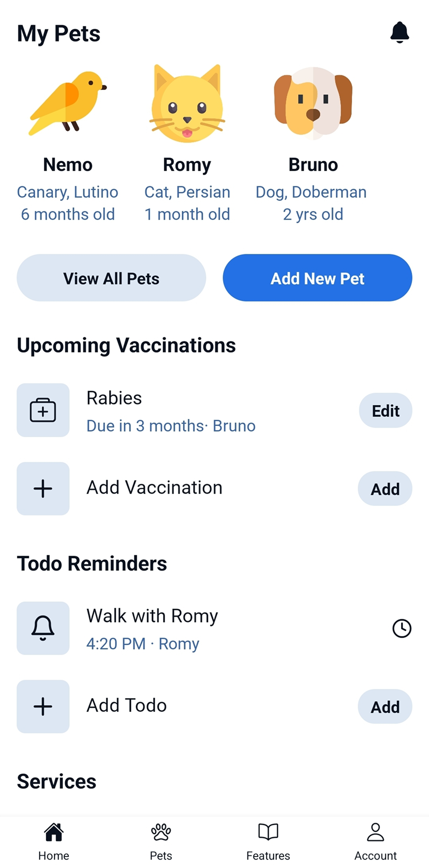Click the plus icon beside Add Vaccination
Viewport: 429px width, 868px height.
(x=43, y=489)
